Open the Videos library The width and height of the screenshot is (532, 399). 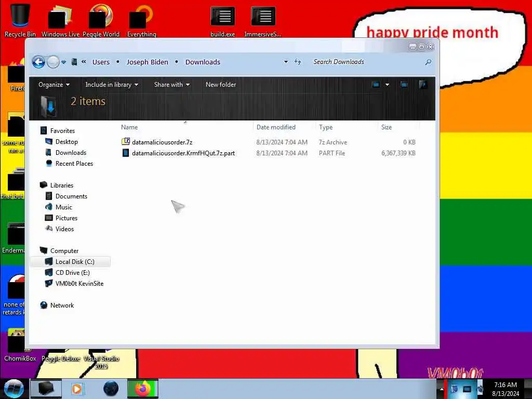coord(64,229)
